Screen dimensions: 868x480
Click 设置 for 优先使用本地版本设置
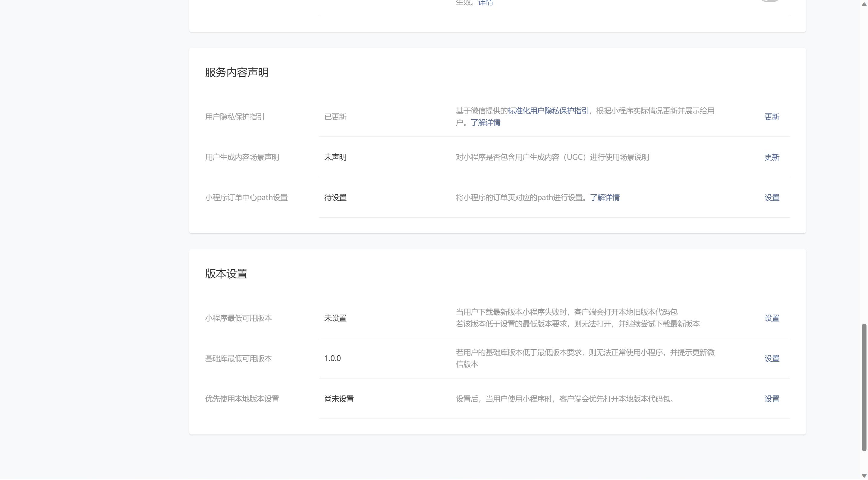coord(772,399)
